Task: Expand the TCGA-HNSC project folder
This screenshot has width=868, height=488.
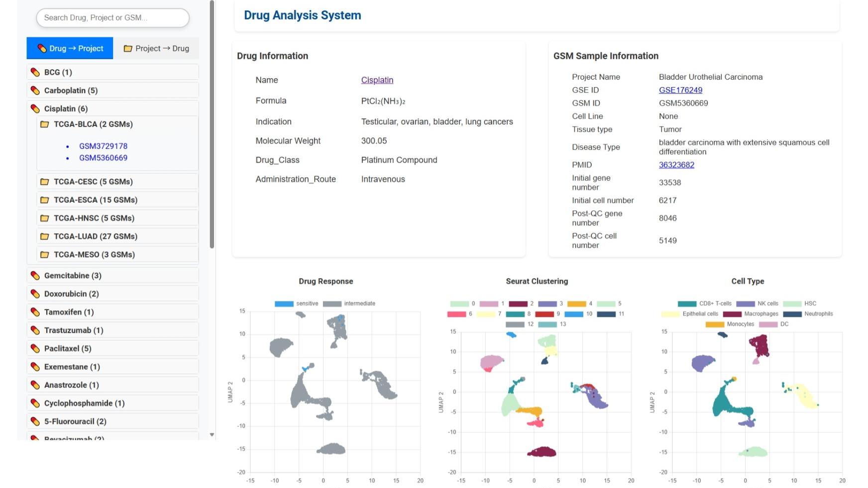Action: 93,218
